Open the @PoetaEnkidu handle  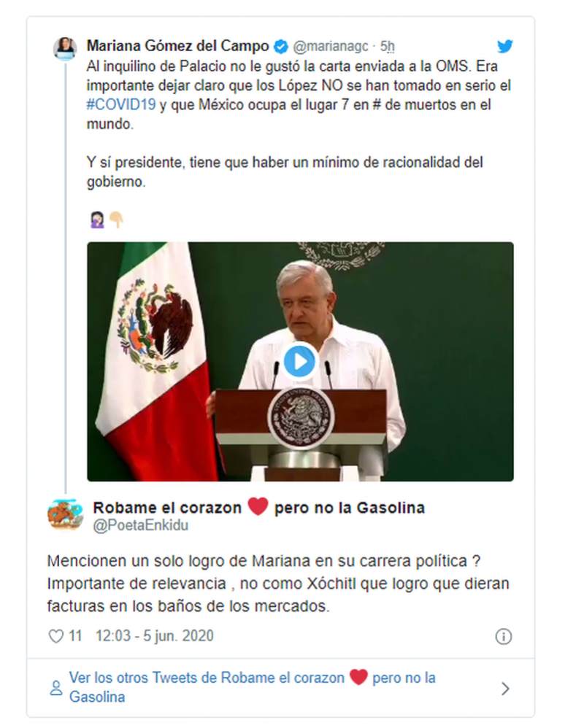pos(141,525)
